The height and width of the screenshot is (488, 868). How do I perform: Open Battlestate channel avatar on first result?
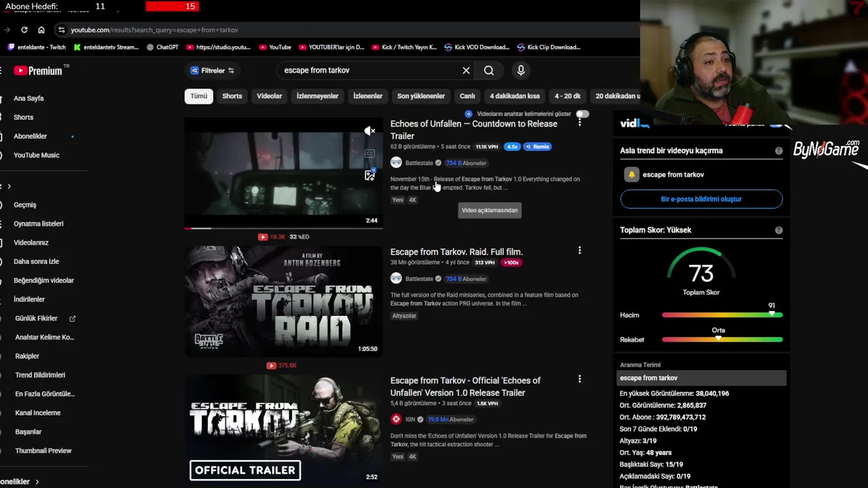point(396,163)
